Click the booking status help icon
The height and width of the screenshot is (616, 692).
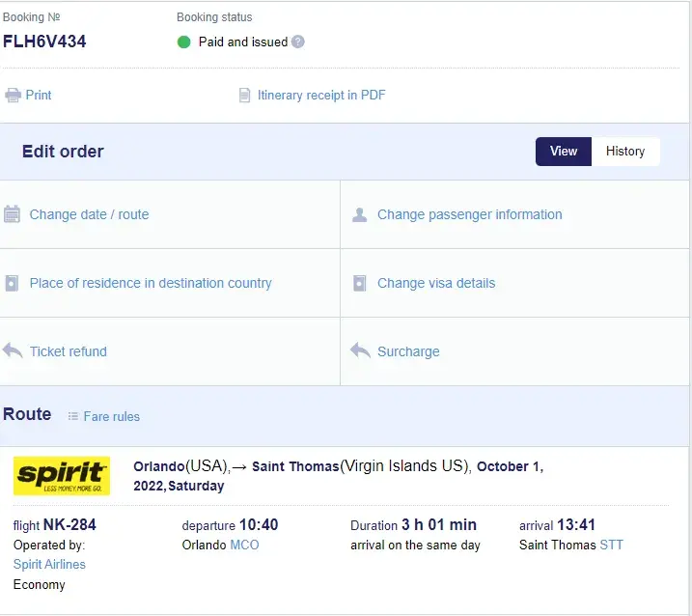tap(298, 42)
